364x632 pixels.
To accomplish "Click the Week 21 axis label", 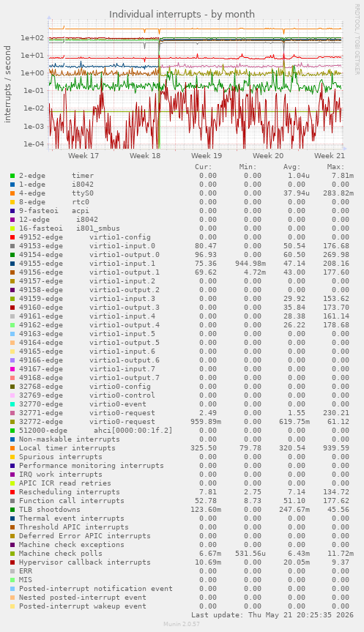I will [x=330, y=155].
